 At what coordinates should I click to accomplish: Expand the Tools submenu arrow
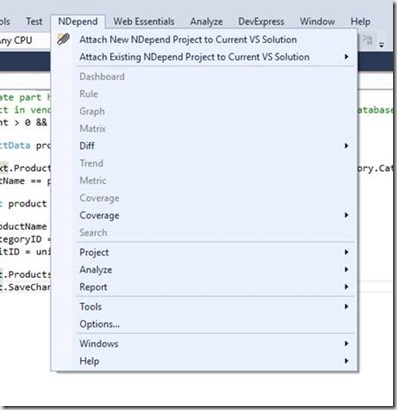tap(347, 307)
